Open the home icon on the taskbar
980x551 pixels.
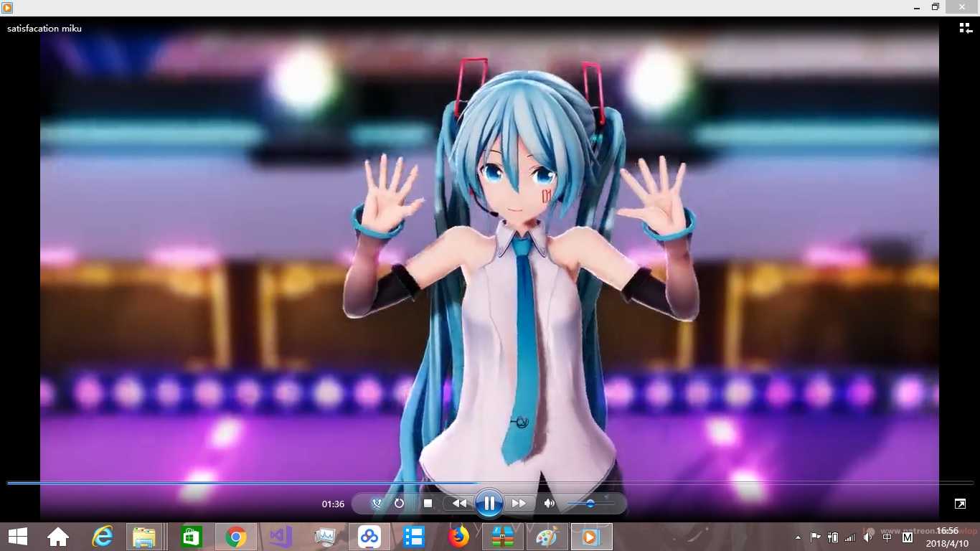pos(58,537)
